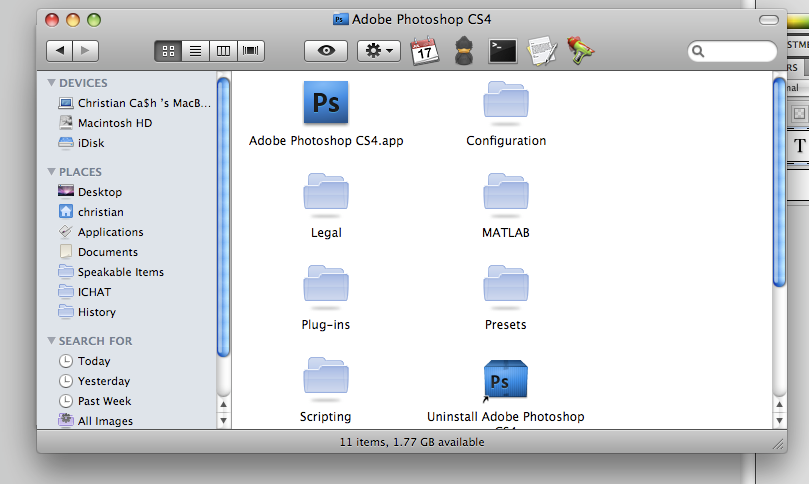Click the main pane scroll down arrow

[x=779, y=421]
